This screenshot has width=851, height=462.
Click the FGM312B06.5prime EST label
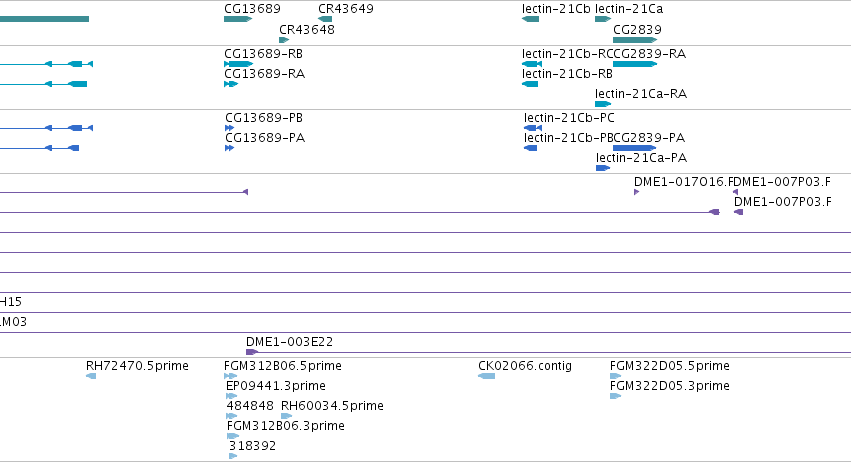283,366
